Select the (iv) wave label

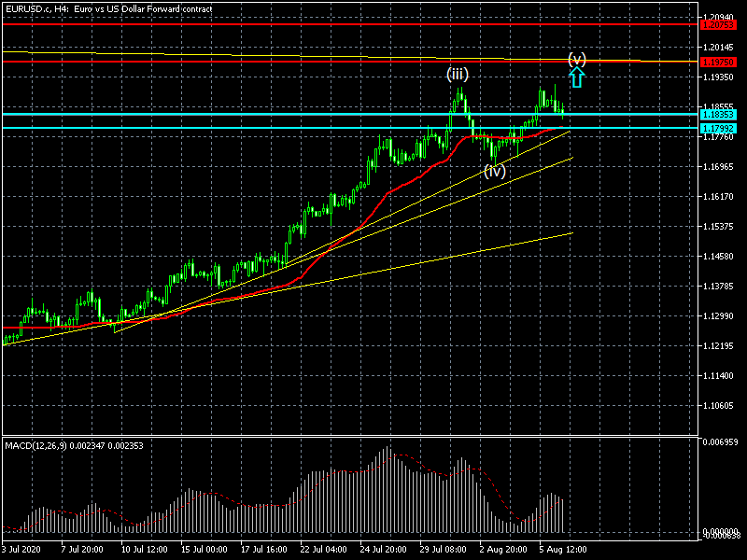[494, 171]
